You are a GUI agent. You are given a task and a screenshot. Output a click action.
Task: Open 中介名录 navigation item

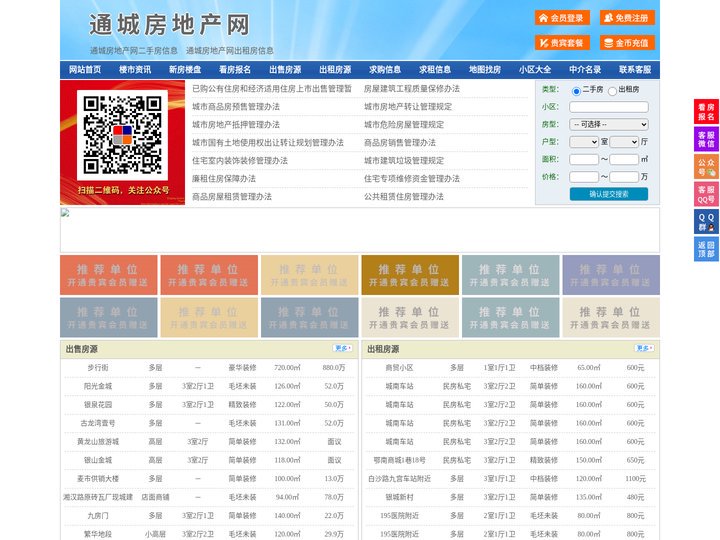click(x=585, y=70)
